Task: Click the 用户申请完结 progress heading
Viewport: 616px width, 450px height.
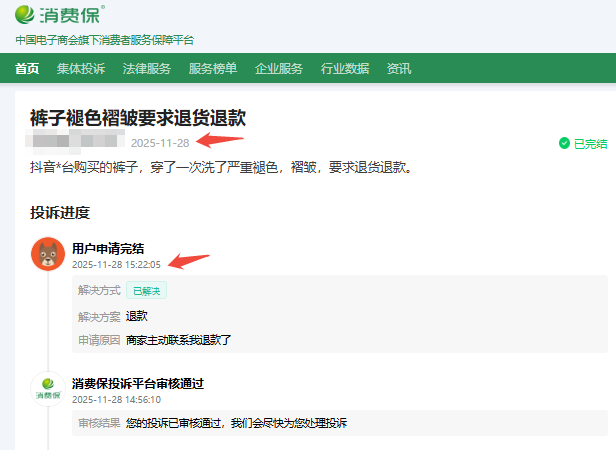Action: pyautogui.click(x=108, y=248)
